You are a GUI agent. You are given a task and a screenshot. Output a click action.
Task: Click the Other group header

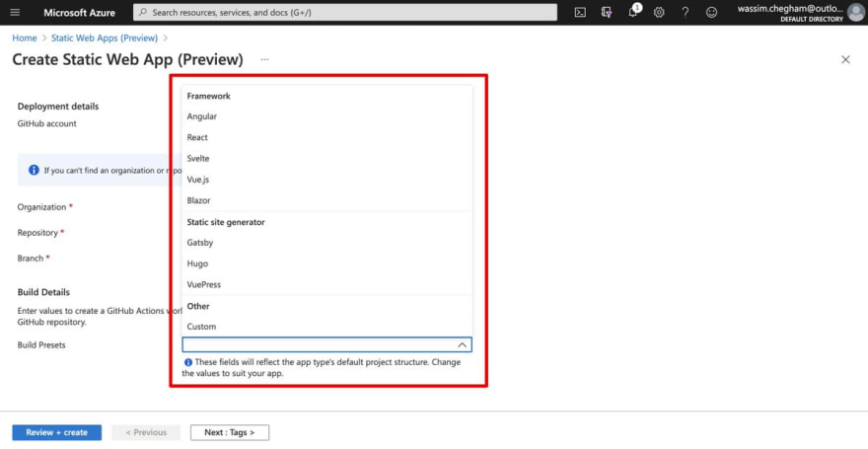point(198,306)
